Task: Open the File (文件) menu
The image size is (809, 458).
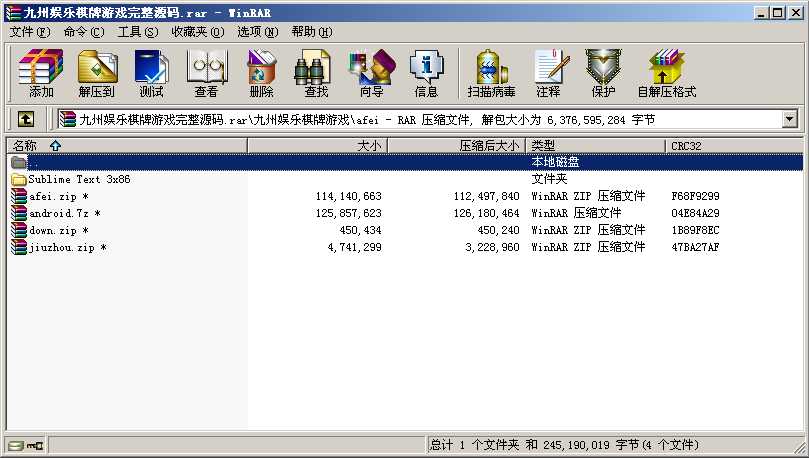Action: (30, 32)
